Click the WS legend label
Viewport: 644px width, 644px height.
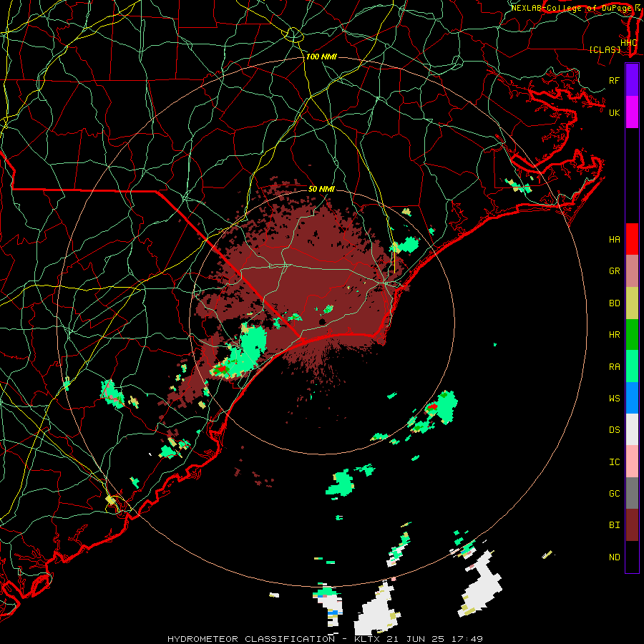[614, 398]
